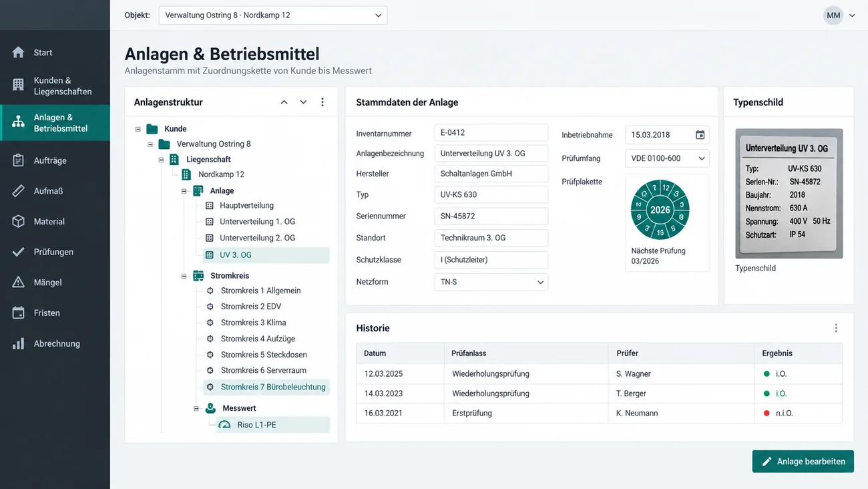The image size is (868, 489).
Task: Click the Typenschild photo thumbnail
Action: click(x=789, y=194)
